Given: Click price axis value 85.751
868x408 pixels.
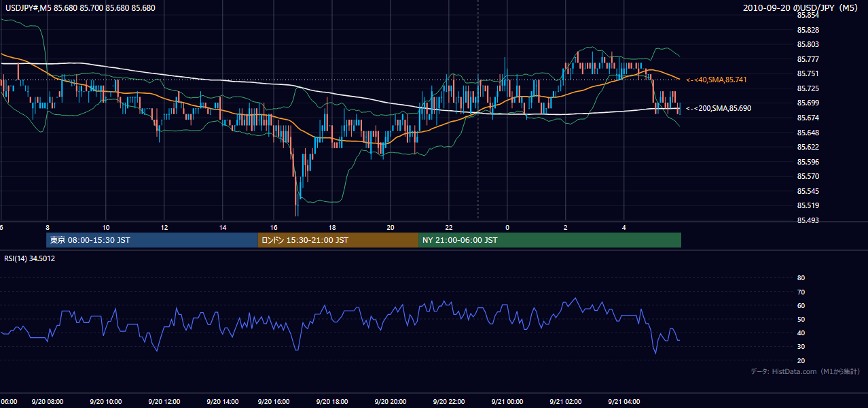Looking at the screenshot, I should 808,73.
